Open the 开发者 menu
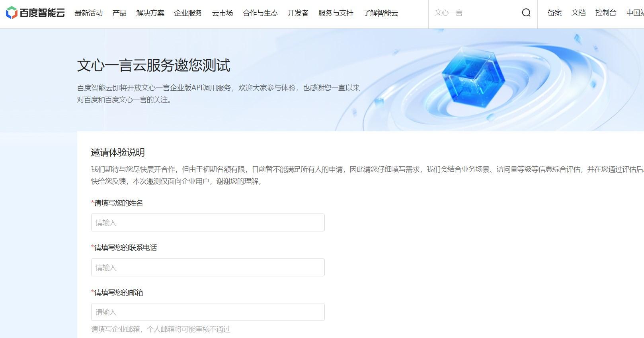Image resolution: width=644 pixels, height=338 pixels. pyautogui.click(x=298, y=13)
